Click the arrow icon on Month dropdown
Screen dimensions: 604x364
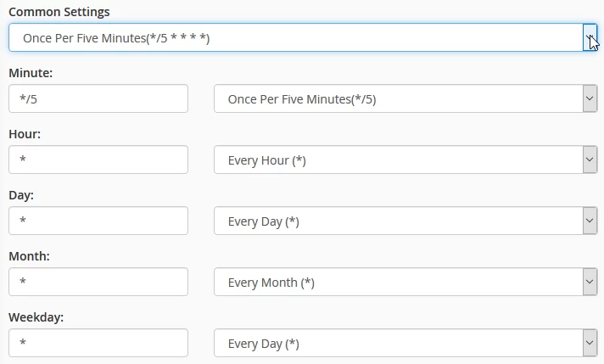590,282
